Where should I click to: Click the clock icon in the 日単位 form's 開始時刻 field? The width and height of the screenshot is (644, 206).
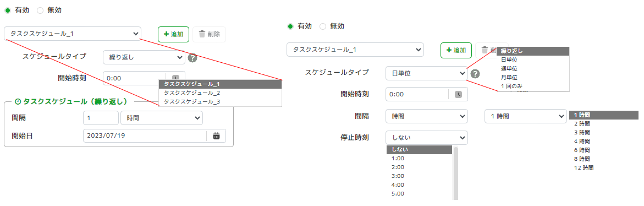[x=458, y=94]
